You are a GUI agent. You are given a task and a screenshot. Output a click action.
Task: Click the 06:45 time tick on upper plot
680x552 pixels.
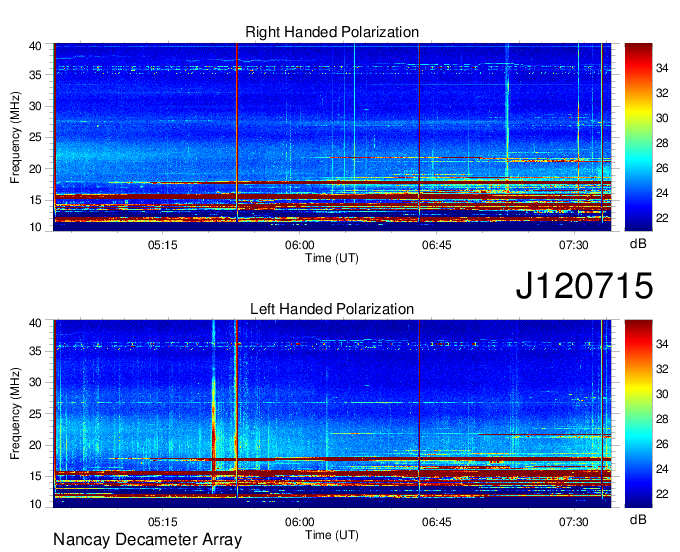click(x=437, y=245)
